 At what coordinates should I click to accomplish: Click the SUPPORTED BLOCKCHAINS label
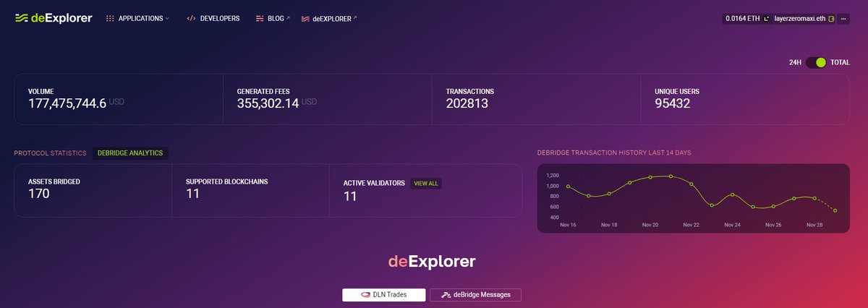point(226,181)
